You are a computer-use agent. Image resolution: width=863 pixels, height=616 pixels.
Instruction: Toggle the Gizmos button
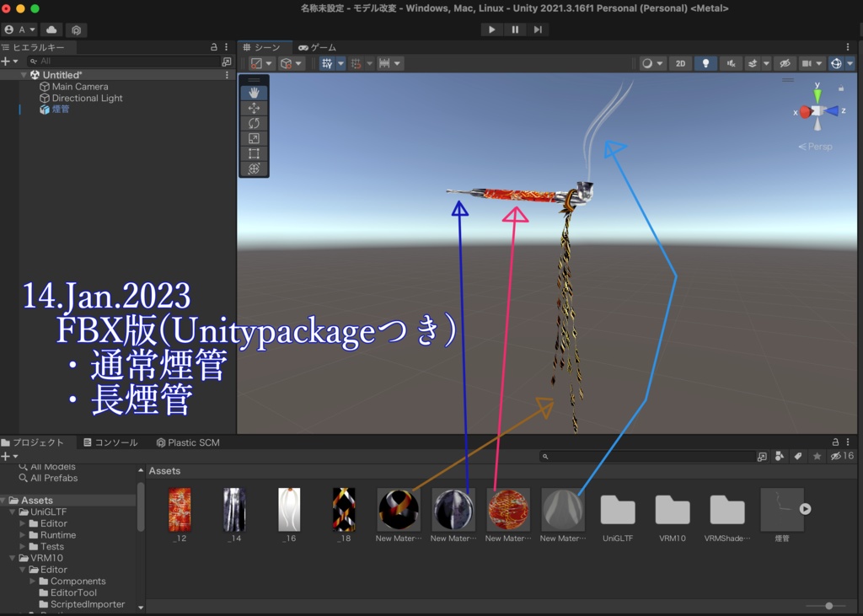[x=836, y=63]
